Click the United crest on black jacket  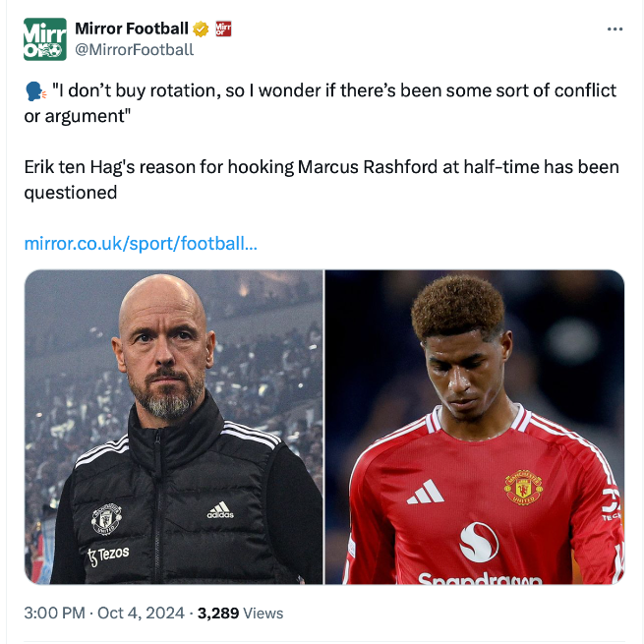click(x=105, y=518)
